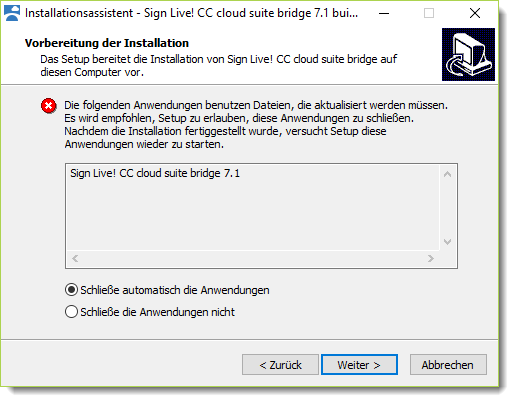Click the window title bar text
Screen dimensions: 514x402
point(191,13)
